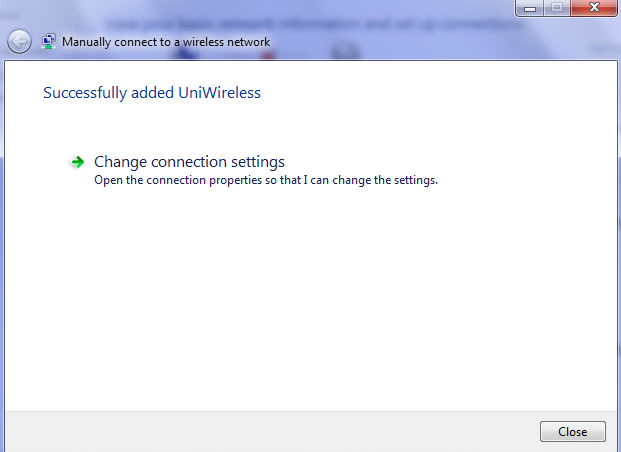Click the word UniWireless in the heading
Screen dimensions: 621x452
tap(219, 93)
